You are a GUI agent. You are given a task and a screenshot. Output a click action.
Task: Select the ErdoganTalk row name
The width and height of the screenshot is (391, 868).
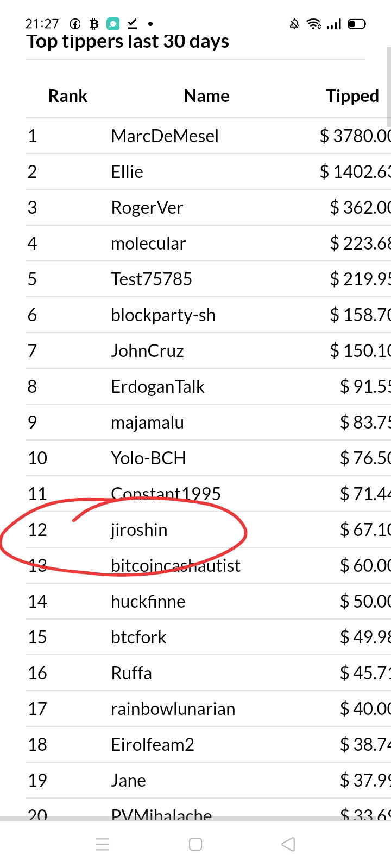(157, 386)
